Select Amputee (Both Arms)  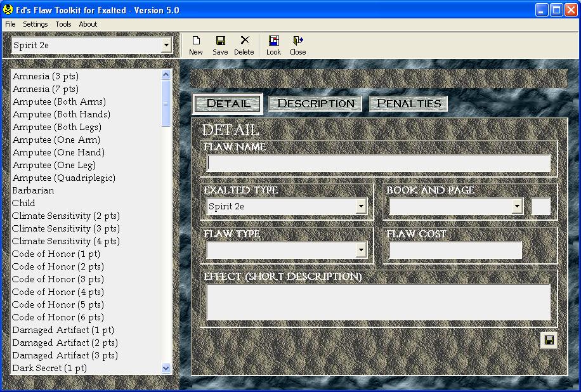59,101
